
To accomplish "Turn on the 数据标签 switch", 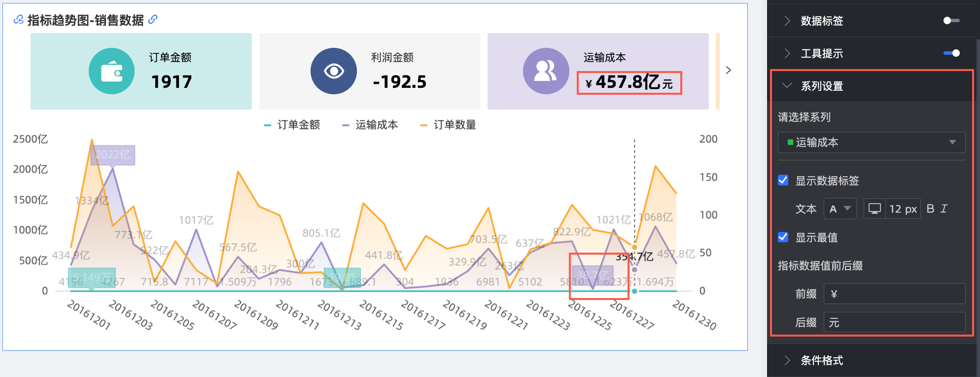I will pos(951,21).
